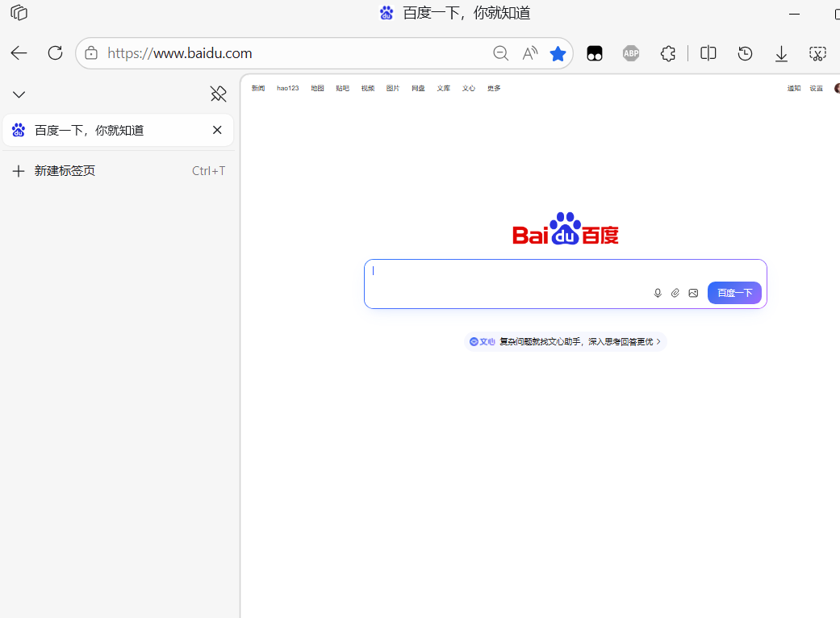
Task: Click the screenshot capture scissors icon
Action: click(x=817, y=53)
